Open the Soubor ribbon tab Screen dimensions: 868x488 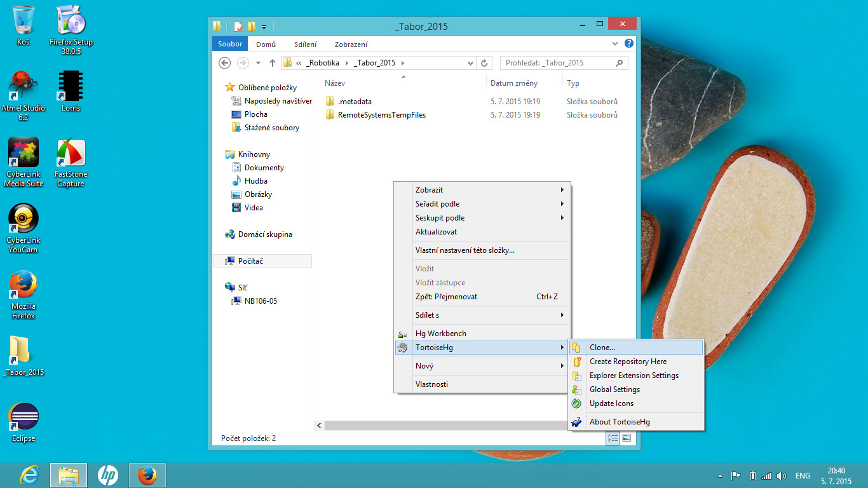click(230, 44)
